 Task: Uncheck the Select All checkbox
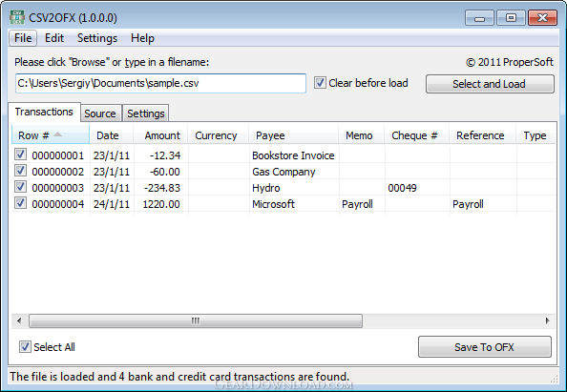[25, 347]
